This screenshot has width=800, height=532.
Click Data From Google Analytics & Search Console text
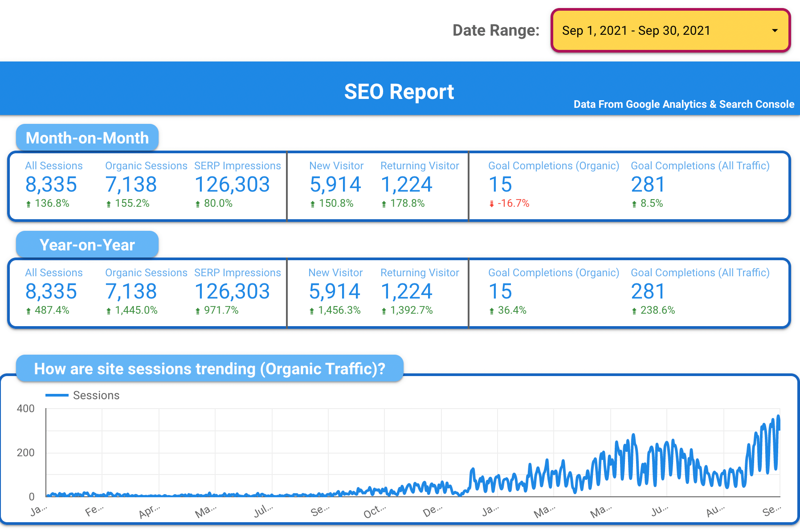(x=684, y=104)
